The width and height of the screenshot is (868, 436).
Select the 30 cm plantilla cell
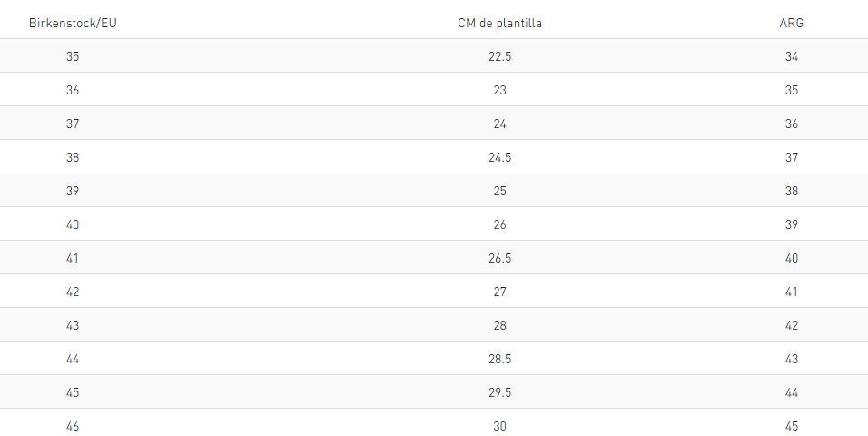499,425
